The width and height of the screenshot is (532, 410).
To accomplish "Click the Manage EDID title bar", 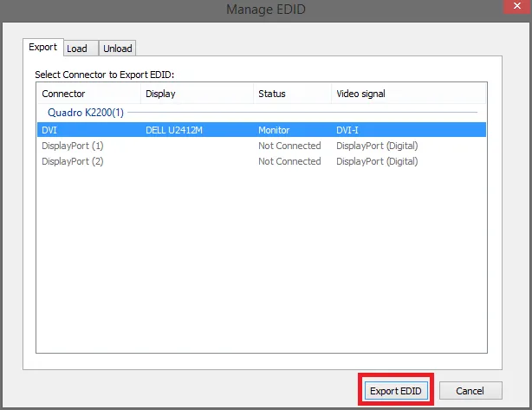I will (x=266, y=10).
